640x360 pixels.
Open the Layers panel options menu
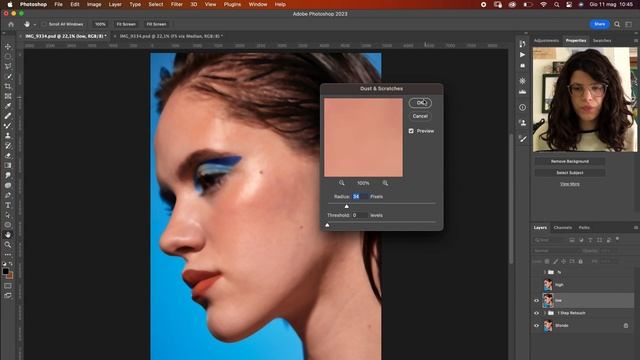[636, 227]
